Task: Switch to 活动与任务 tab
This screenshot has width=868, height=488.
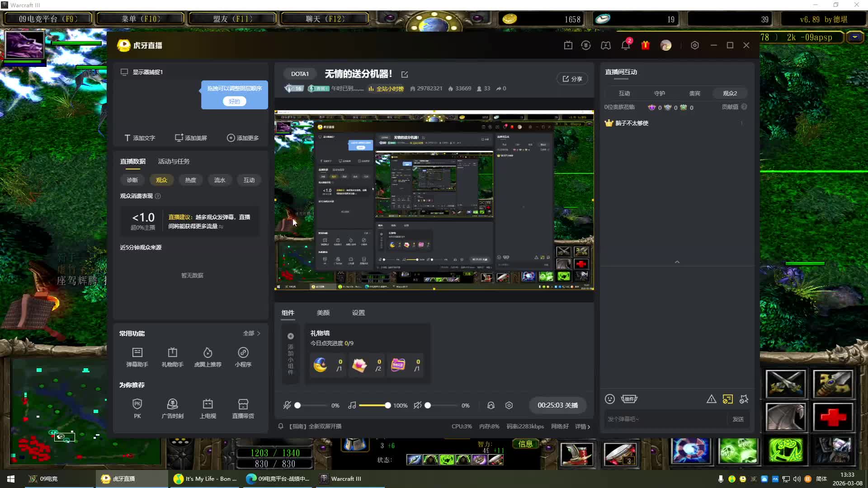Action: tap(174, 161)
